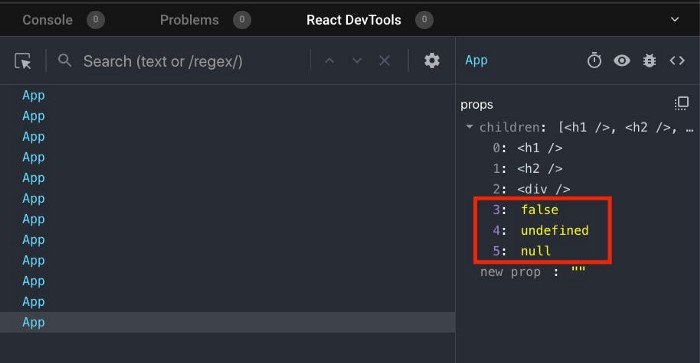Switch to the Console tab
Screen dimensions: 700x363
47,20
